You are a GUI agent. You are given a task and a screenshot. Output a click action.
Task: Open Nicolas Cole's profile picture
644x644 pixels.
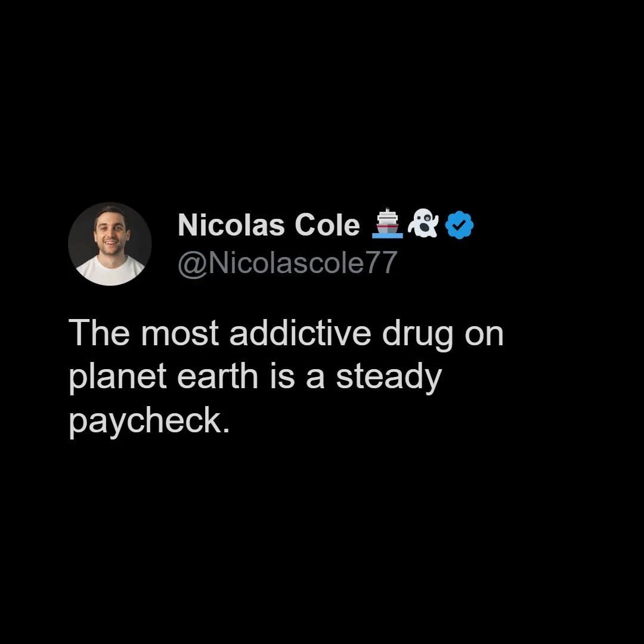coord(110,244)
